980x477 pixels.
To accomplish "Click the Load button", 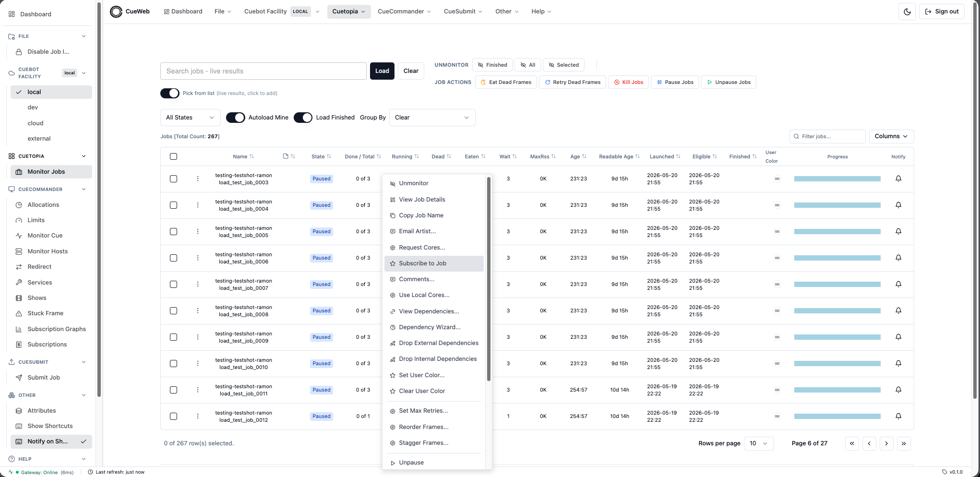I will [382, 71].
